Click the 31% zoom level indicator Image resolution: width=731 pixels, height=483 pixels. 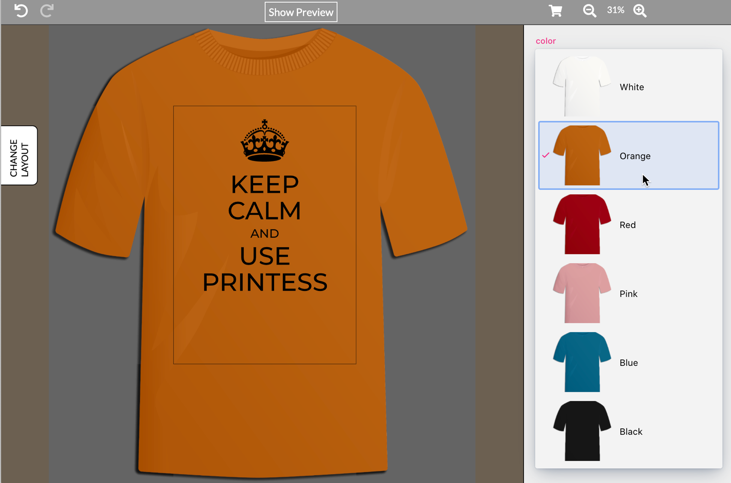pyautogui.click(x=615, y=10)
